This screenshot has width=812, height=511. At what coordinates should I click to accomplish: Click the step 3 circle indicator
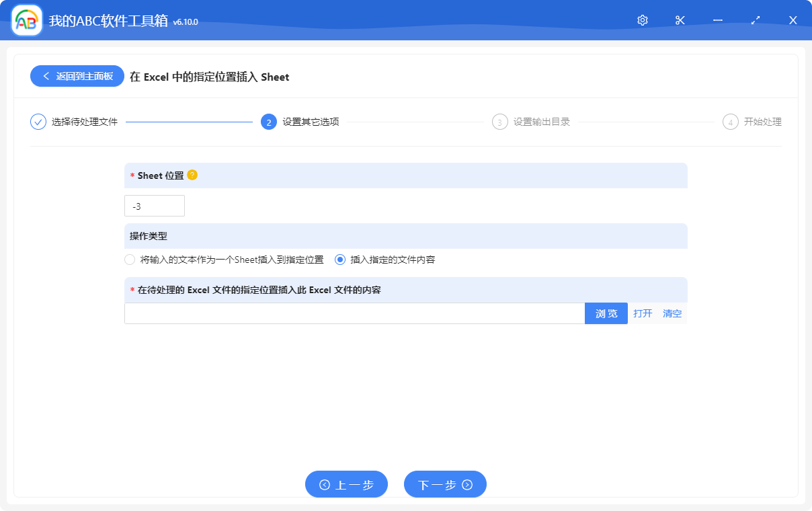[499, 122]
